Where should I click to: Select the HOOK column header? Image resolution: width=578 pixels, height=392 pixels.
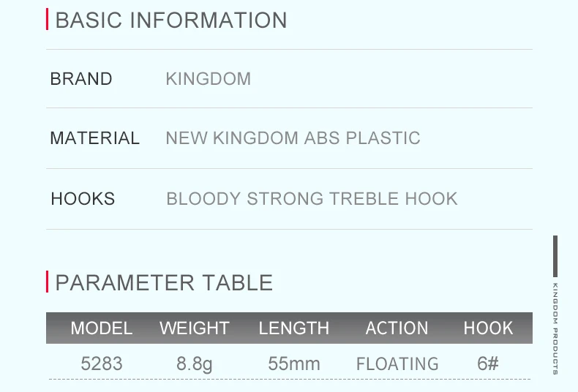(x=488, y=328)
